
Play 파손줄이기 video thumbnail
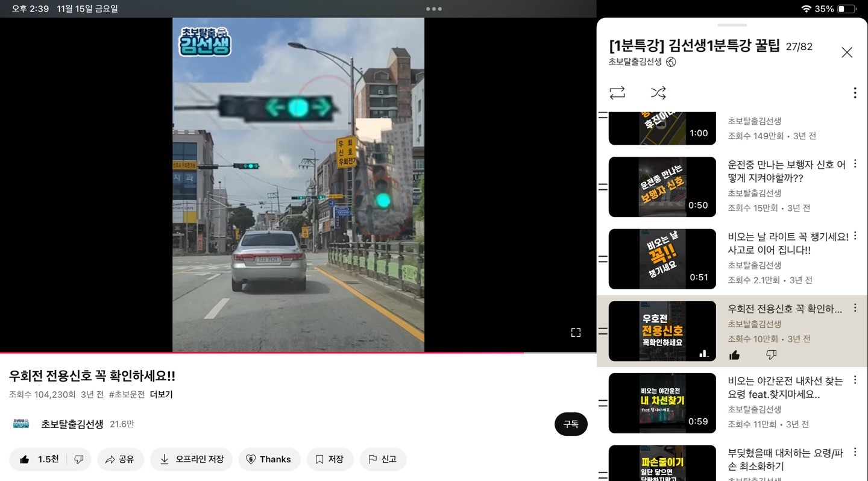(662, 463)
